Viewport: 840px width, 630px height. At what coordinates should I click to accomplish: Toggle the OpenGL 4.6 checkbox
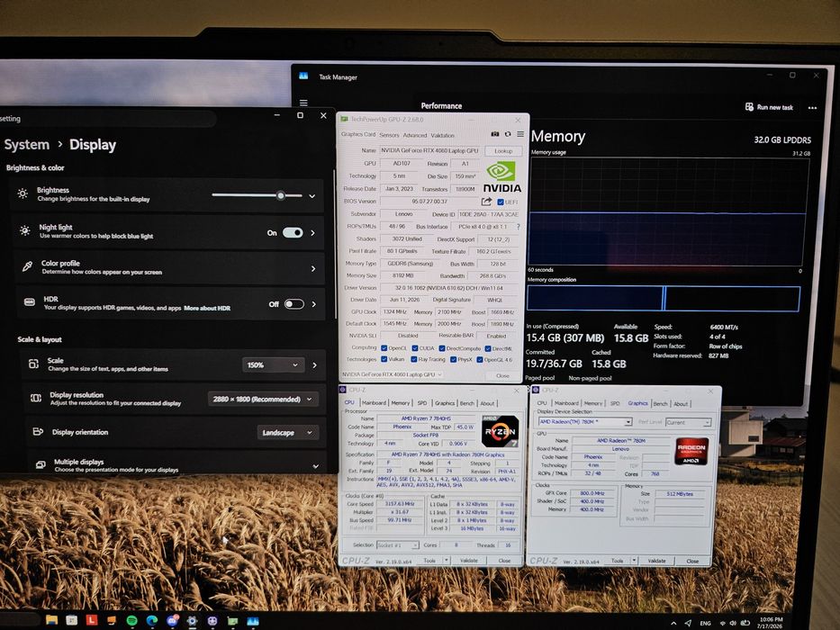coord(480,359)
